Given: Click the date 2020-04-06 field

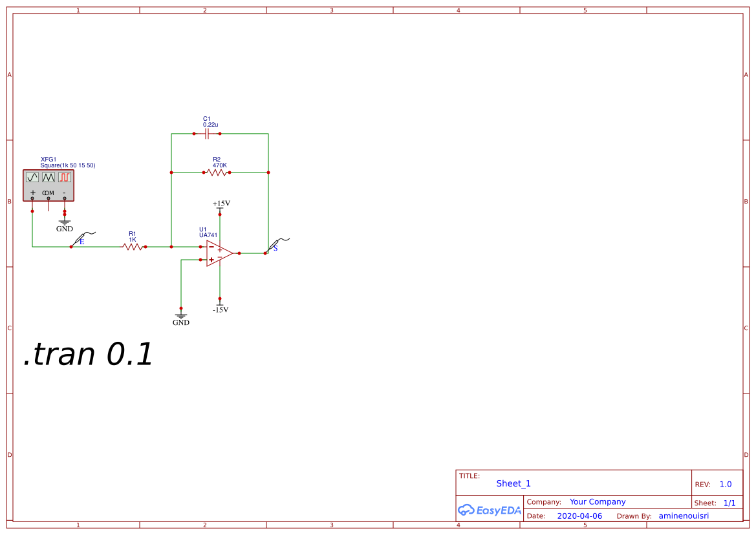Looking at the screenshot, I should [579, 516].
